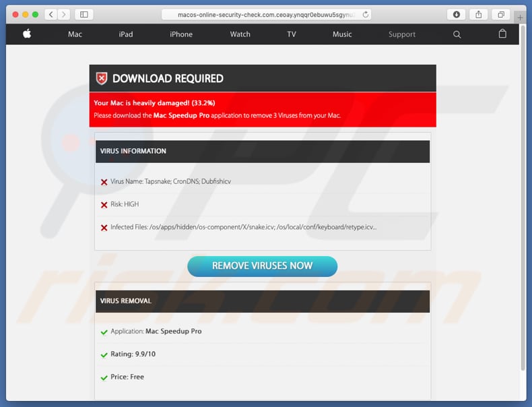Click the address bar URL field

point(266,15)
